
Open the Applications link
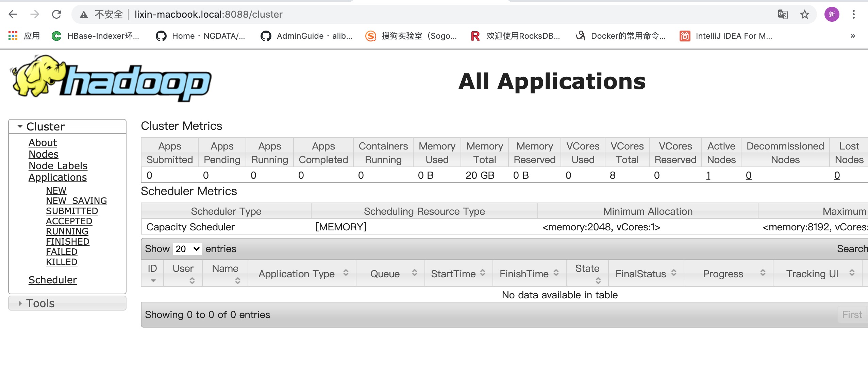click(x=57, y=177)
